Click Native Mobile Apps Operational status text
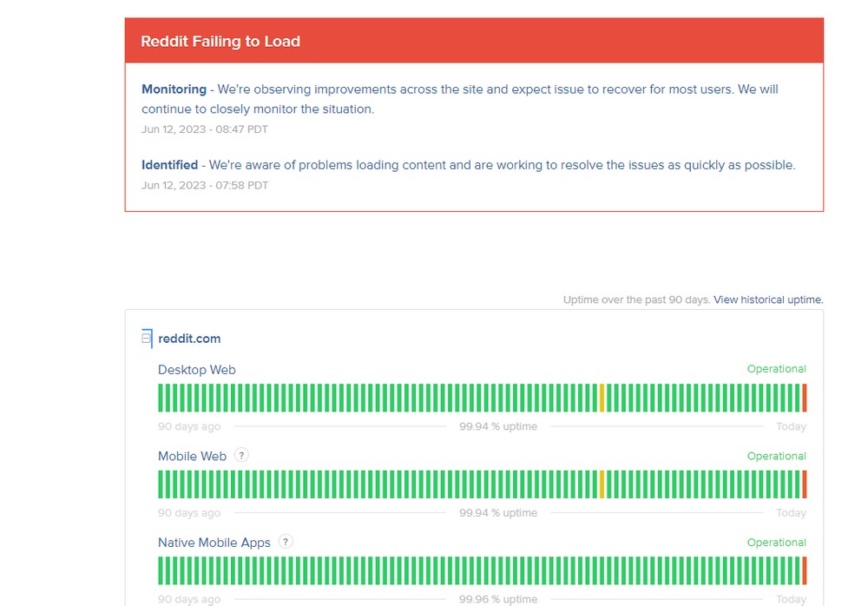Image resolution: width=868 pixels, height=606 pixels. (x=777, y=543)
